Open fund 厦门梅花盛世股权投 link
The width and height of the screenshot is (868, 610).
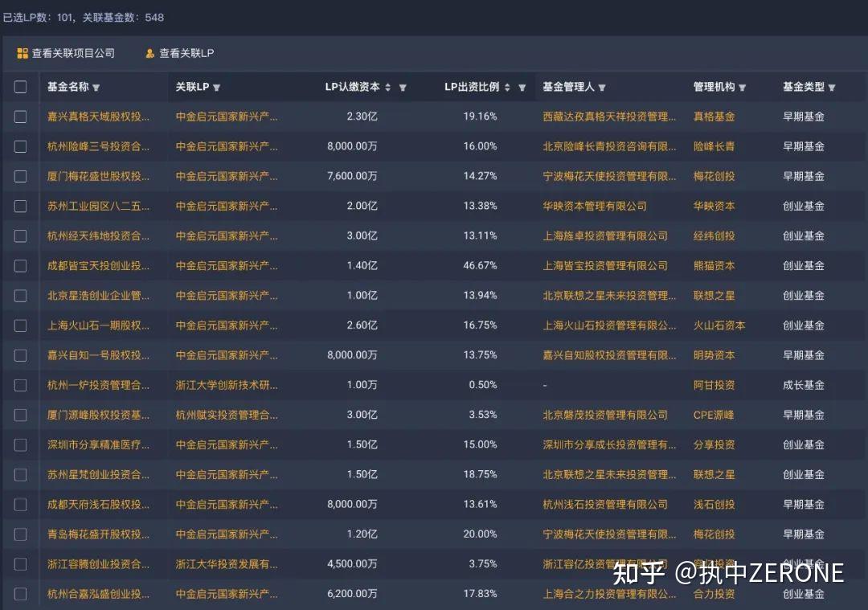[98, 177]
